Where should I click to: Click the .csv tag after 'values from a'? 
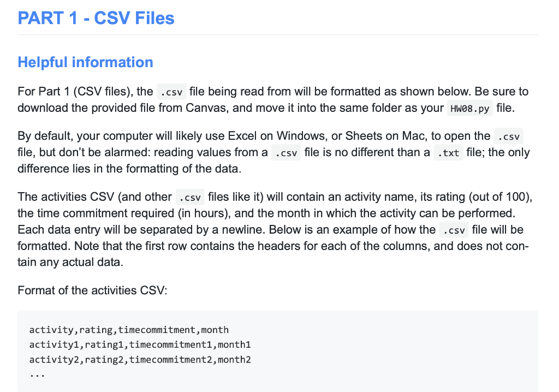click(286, 153)
